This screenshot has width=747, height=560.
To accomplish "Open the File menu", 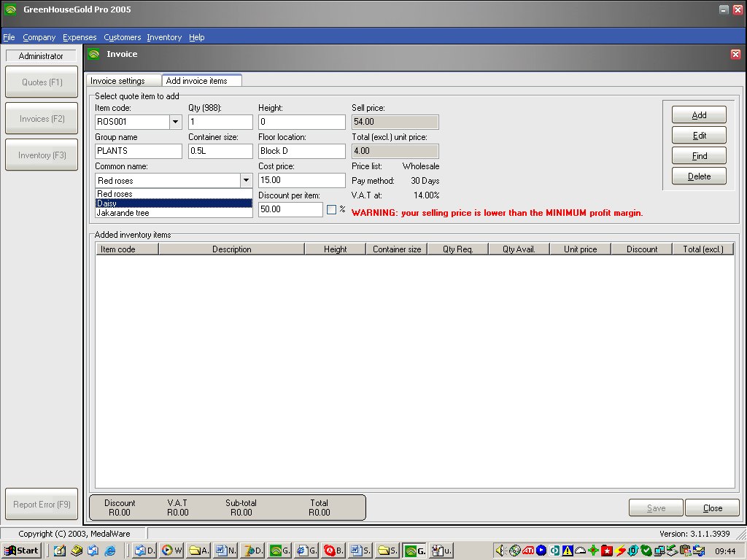I will [9, 37].
